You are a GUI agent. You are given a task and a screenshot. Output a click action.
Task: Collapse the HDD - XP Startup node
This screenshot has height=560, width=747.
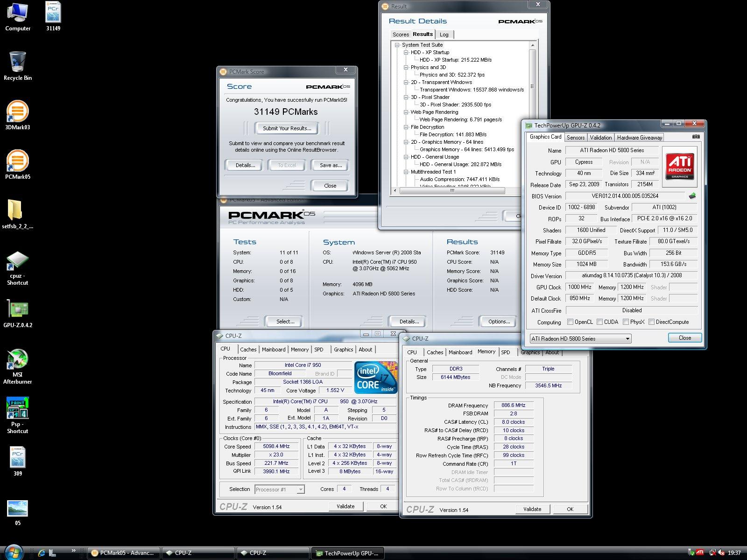[406, 53]
